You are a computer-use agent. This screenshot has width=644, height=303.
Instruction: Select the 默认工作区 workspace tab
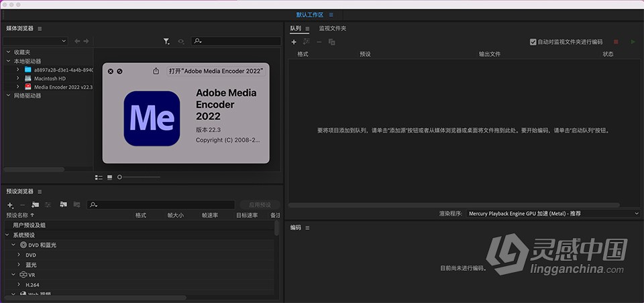pos(310,15)
